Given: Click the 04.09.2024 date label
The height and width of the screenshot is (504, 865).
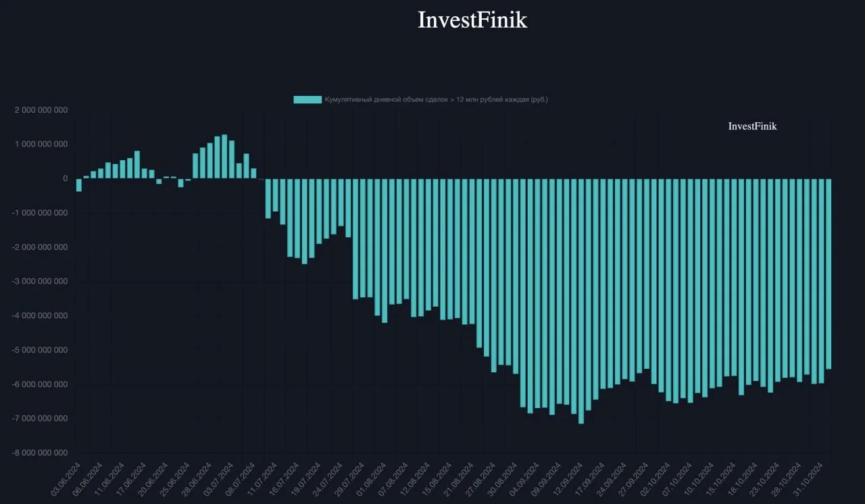Looking at the screenshot, I should tap(524, 480).
